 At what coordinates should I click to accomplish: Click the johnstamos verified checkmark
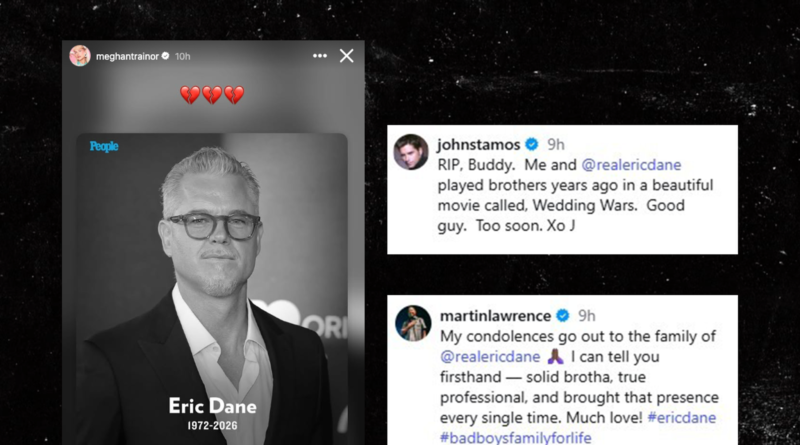tap(532, 144)
